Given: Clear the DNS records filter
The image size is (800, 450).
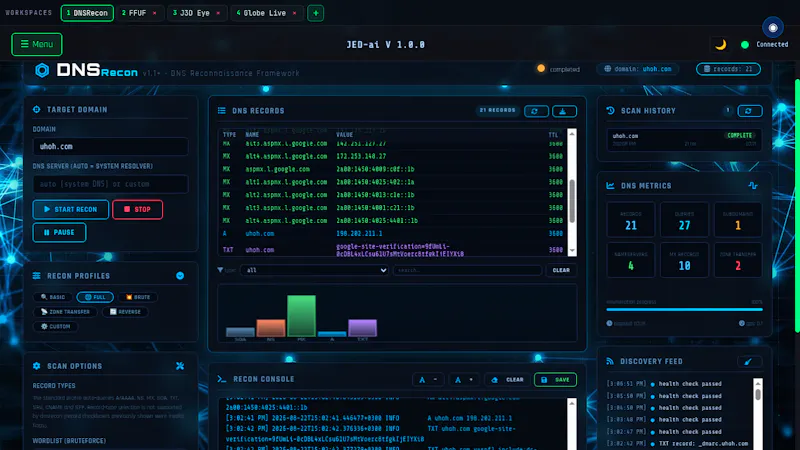Looking at the screenshot, I should tap(561, 270).
